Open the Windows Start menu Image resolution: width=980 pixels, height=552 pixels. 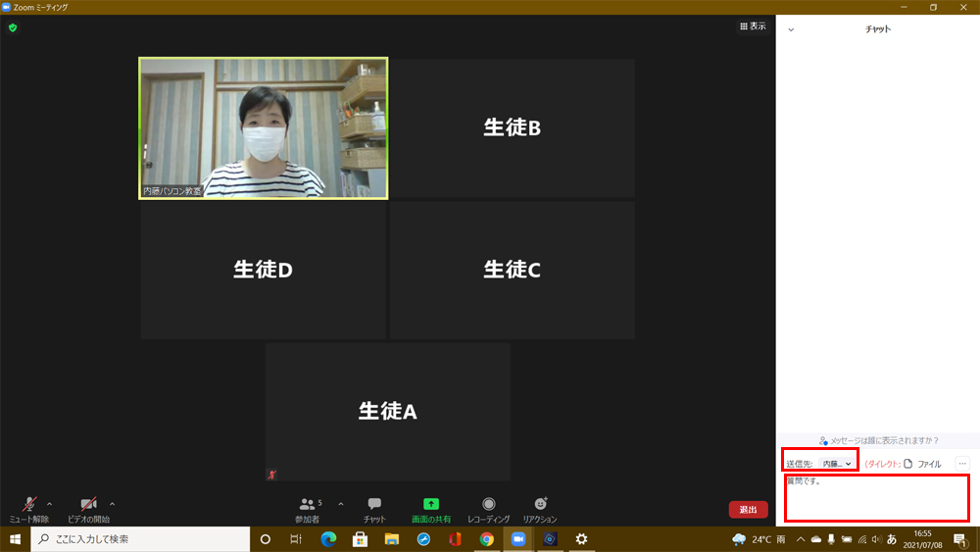click(15, 539)
